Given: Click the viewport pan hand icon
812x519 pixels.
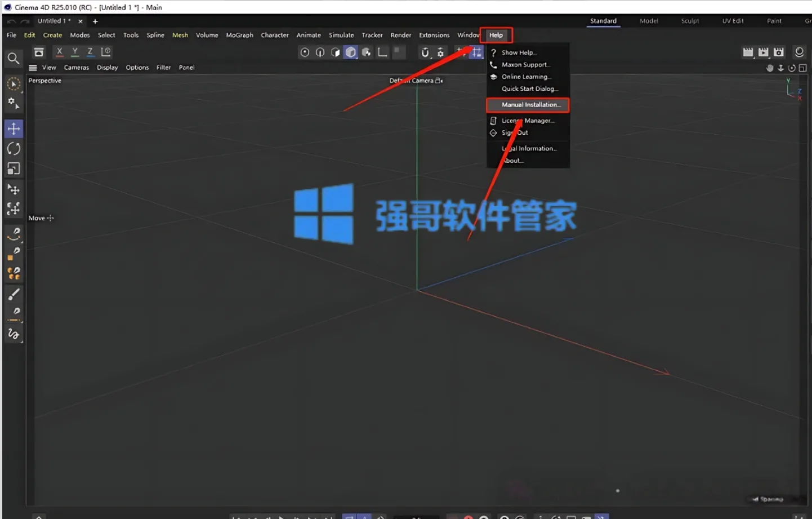Looking at the screenshot, I should click(x=770, y=68).
